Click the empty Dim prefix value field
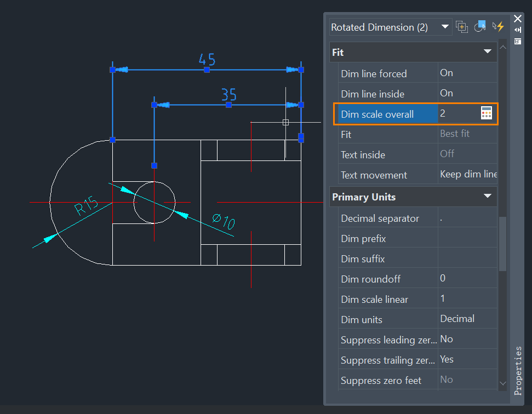The width and height of the screenshot is (532, 414). click(467, 238)
